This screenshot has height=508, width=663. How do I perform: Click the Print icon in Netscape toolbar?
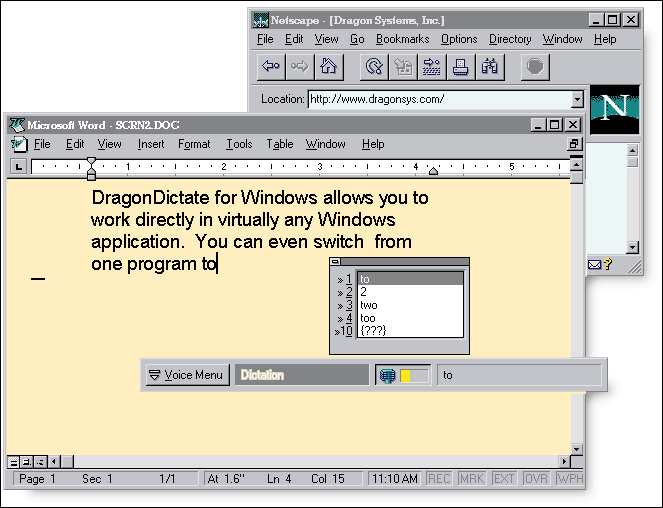[461, 67]
